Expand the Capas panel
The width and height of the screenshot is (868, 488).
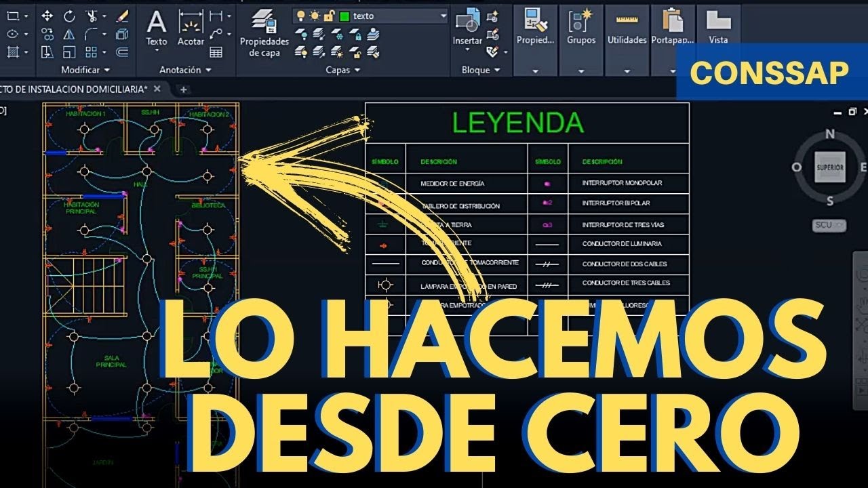click(342, 70)
